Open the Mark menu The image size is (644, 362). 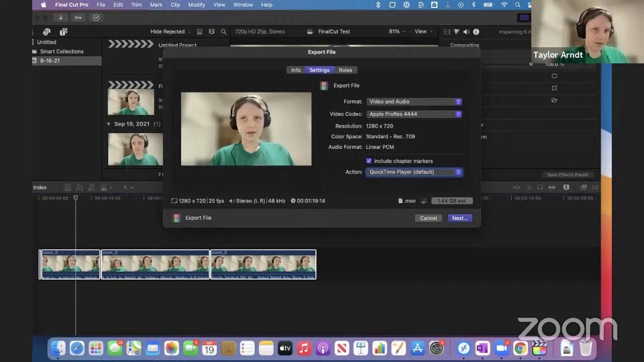pos(156,5)
